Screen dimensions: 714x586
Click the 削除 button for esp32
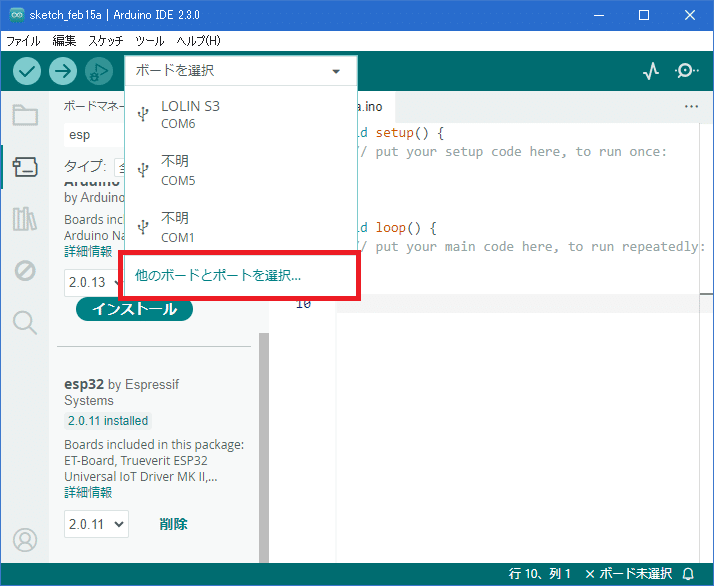tap(173, 524)
